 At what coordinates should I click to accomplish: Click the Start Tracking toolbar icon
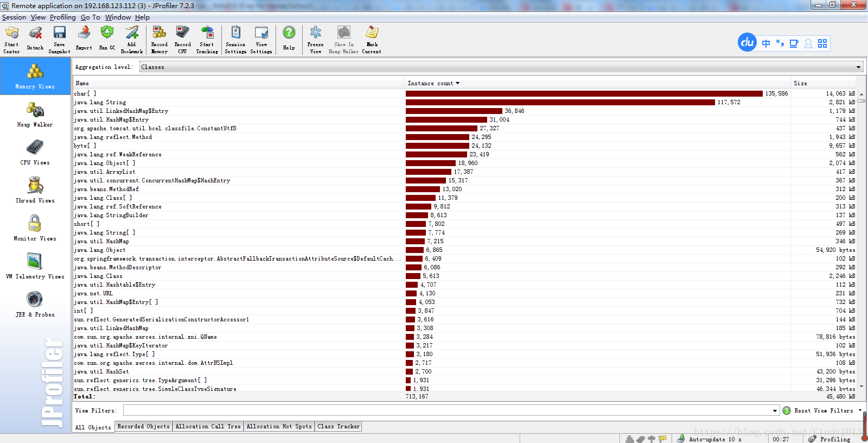207,40
